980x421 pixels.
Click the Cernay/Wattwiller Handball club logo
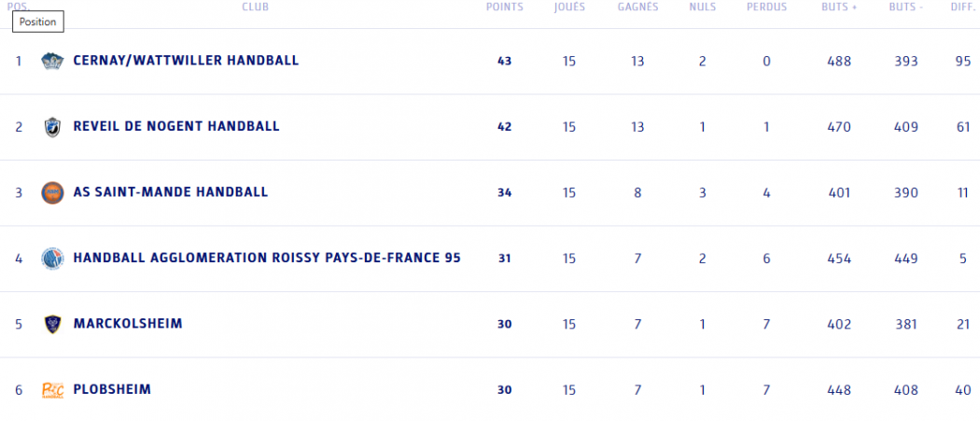coord(51,61)
